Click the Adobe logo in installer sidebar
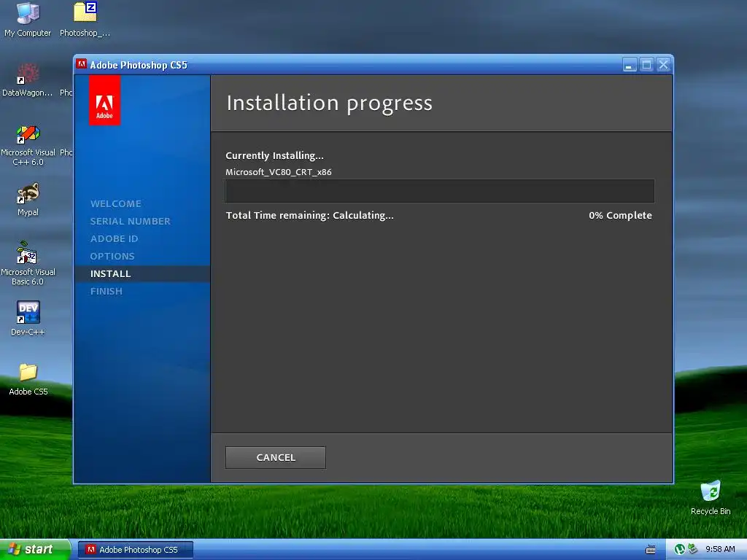The height and width of the screenshot is (560, 747). [104, 101]
